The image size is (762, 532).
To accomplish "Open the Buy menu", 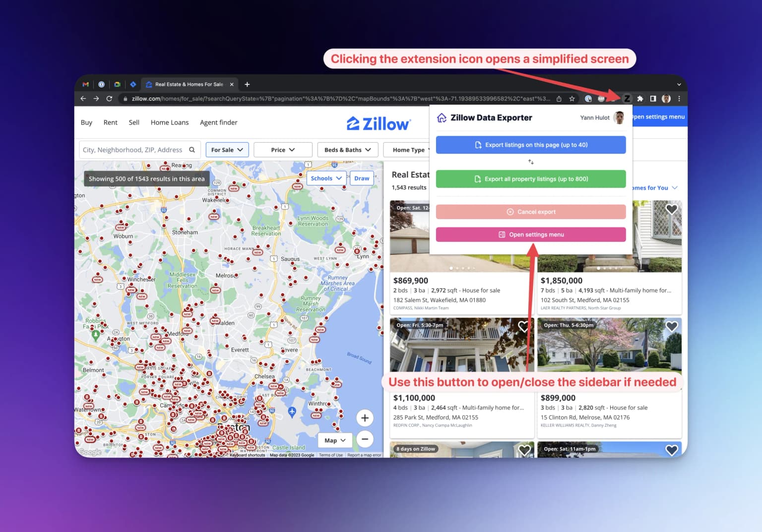I will pyautogui.click(x=86, y=122).
